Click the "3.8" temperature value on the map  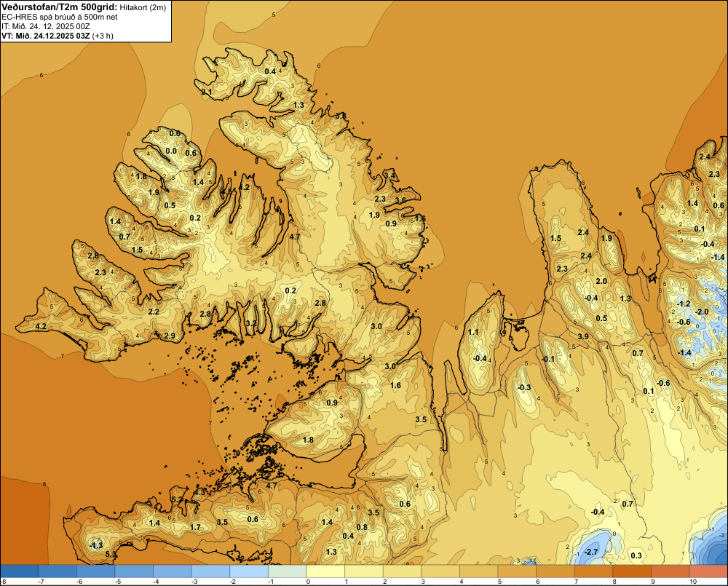[x=340, y=116]
